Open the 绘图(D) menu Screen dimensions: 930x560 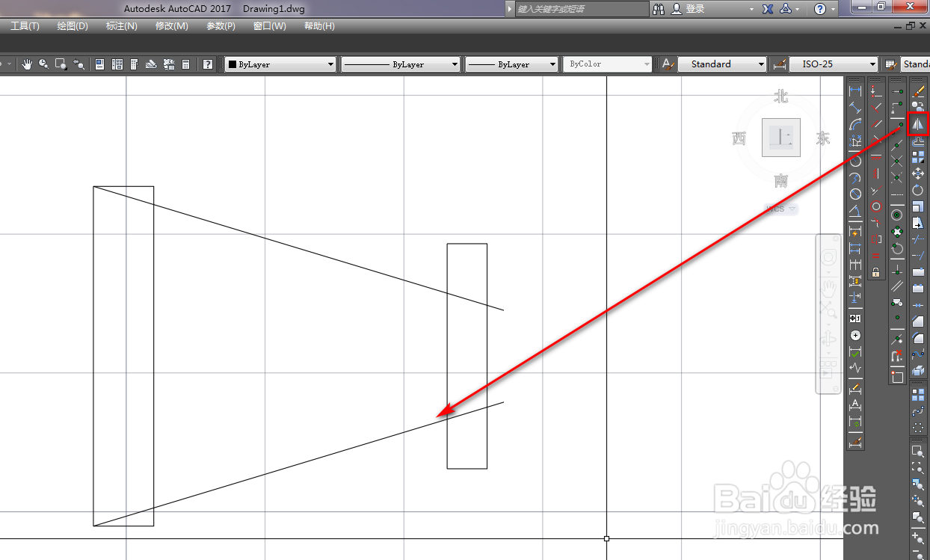tap(73, 26)
